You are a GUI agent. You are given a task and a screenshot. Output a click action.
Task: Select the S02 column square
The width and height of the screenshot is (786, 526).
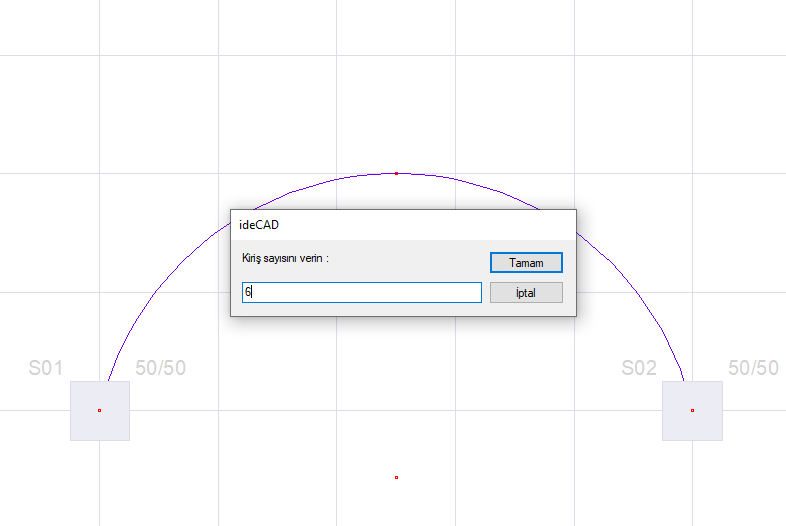click(706, 425)
